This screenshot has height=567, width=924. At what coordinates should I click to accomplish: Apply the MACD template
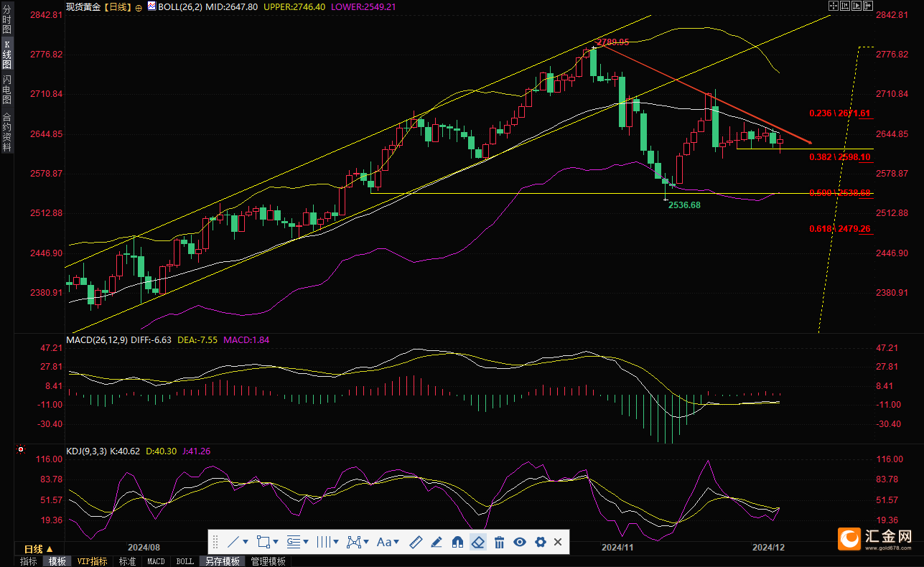156,561
